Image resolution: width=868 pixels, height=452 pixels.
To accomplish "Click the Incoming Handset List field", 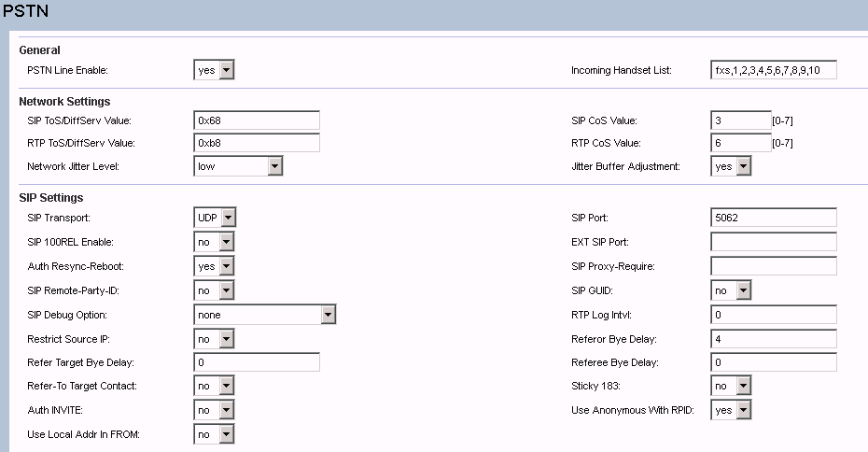I will click(x=774, y=70).
